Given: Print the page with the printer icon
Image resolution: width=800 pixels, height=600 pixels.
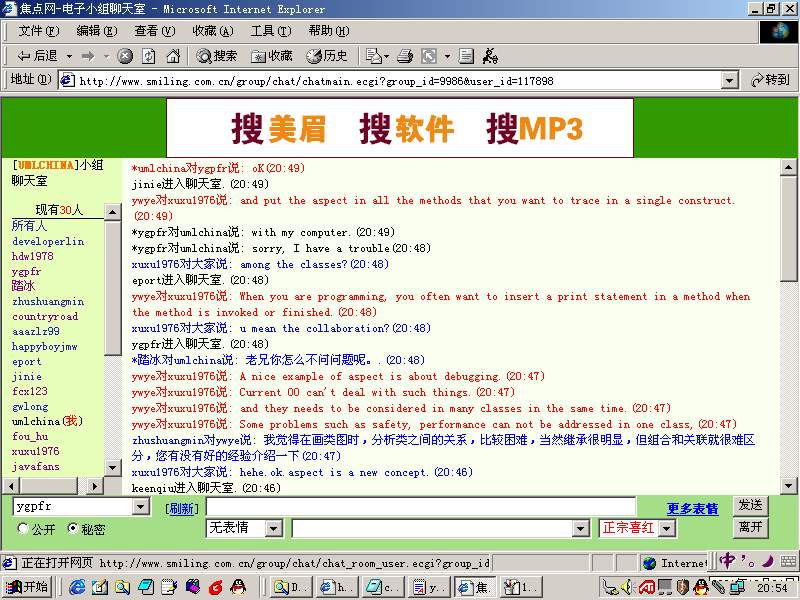Looking at the screenshot, I should (x=405, y=56).
